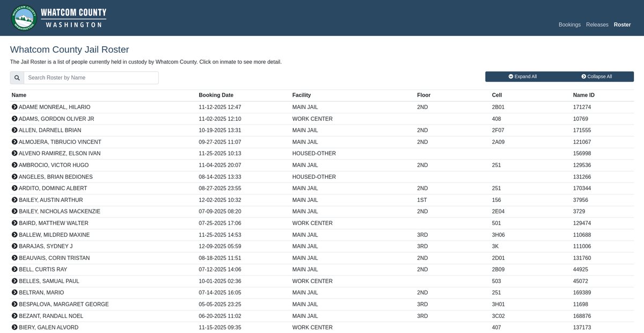
Task: Focus the Search Roster by Name field
Action: coord(91,78)
